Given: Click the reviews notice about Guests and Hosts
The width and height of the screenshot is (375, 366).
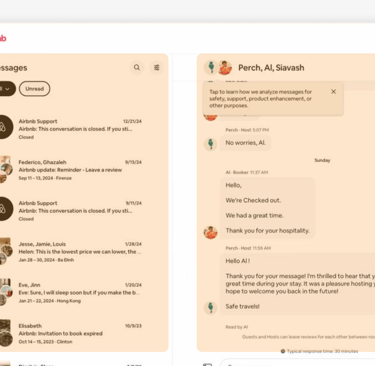Looking at the screenshot, I should pos(308,337).
